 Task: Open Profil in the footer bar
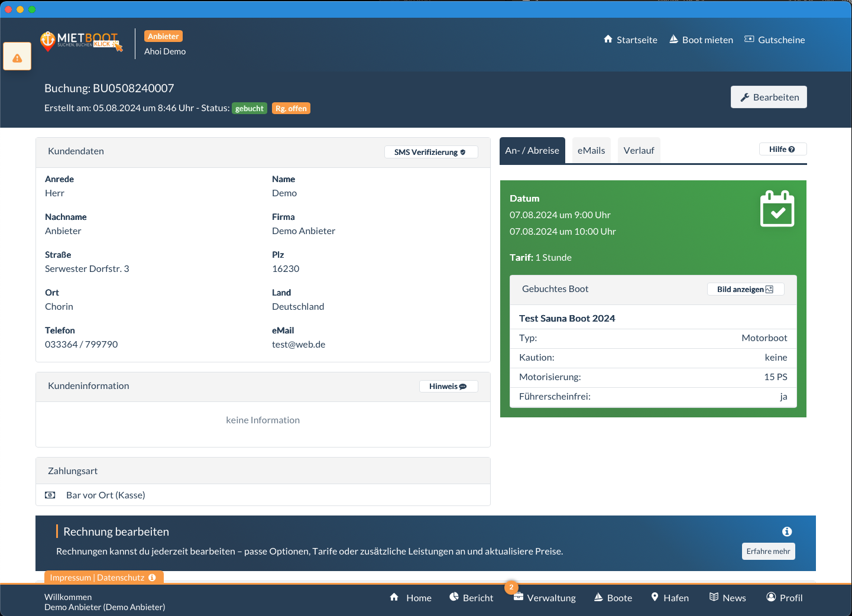coord(784,598)
